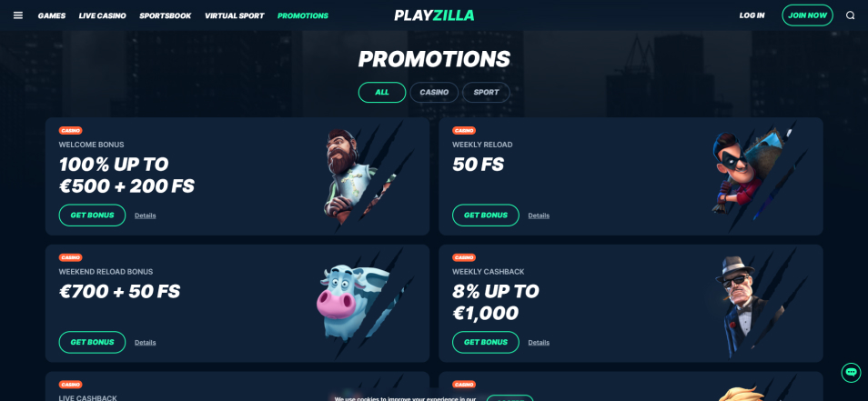Screen dimensions: 868x401
Task: Filter promotions by Casino
Action: tap(434, 93)
